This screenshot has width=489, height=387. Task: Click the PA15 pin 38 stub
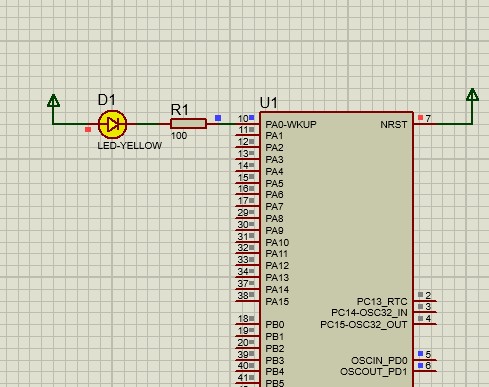coord(247,301)
